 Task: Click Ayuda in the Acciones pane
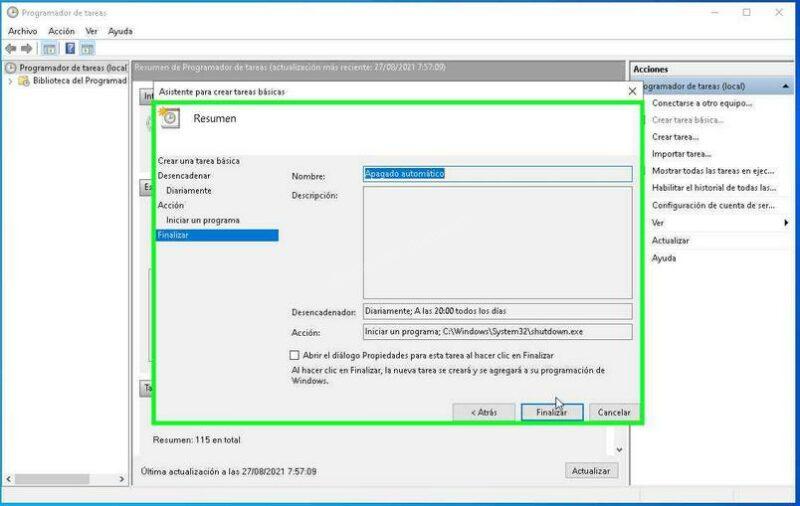664,258
